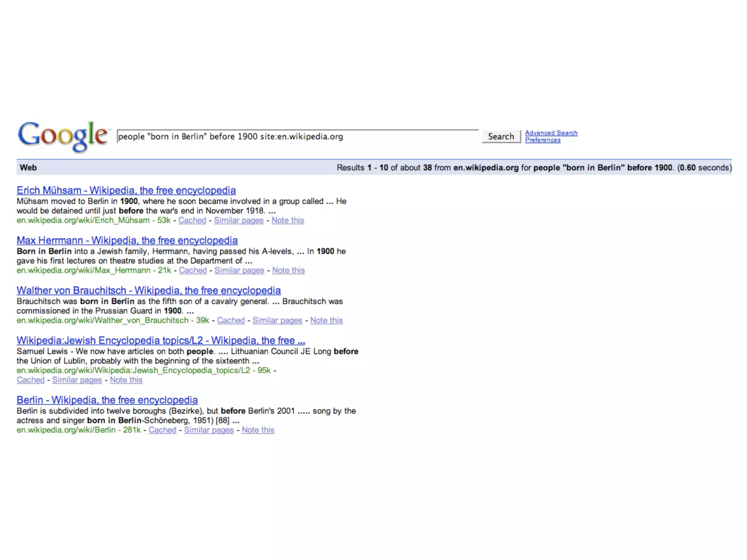Click the results count text 'Results 1 - 10'
Viewport: 747px width, 560px height.
363,167
